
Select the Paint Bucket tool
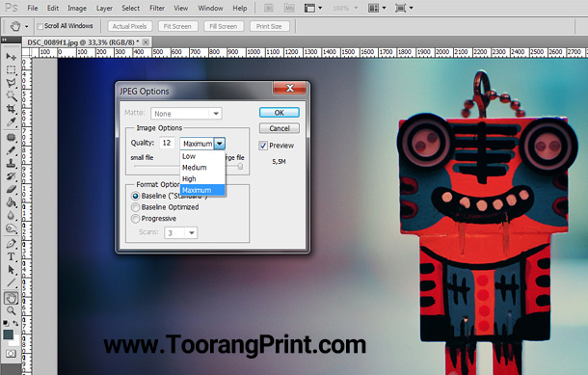point(11,202)
